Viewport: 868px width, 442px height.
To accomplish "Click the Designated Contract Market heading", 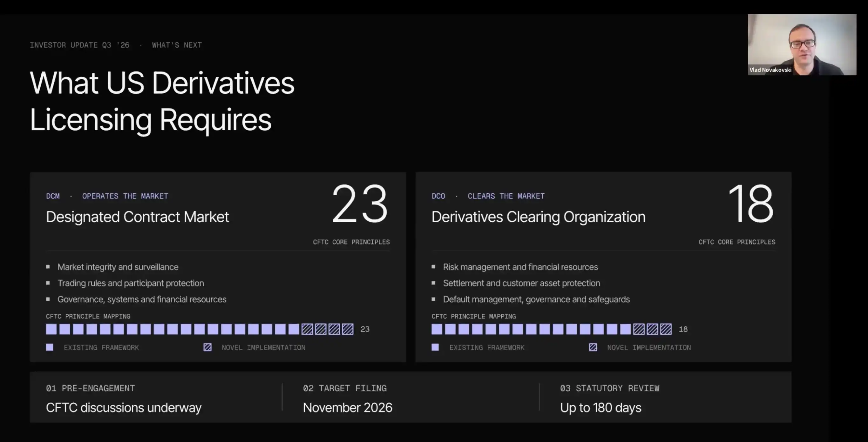I will point(138,217).
